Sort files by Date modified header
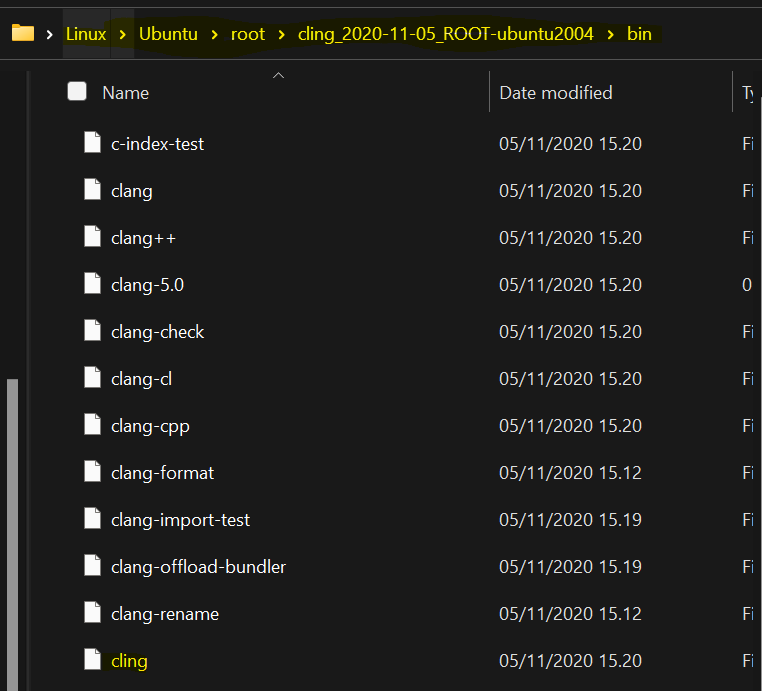 556,93
